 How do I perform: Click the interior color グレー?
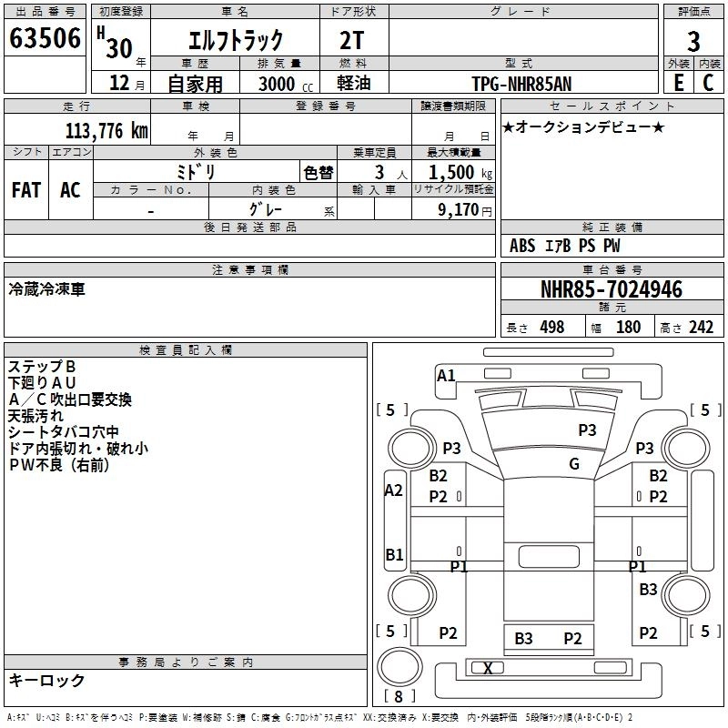pyautogui.click(x=266, y=209)
